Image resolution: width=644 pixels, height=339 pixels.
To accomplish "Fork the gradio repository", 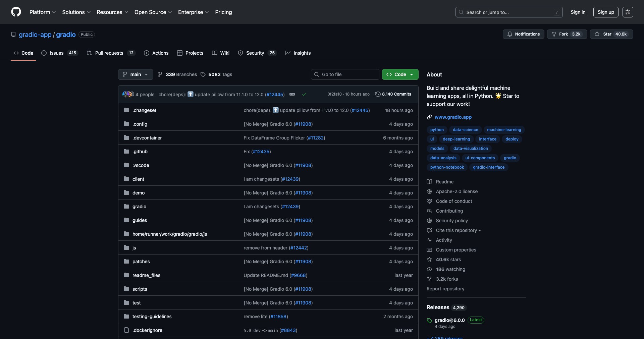I will click(x=567, y=34).
